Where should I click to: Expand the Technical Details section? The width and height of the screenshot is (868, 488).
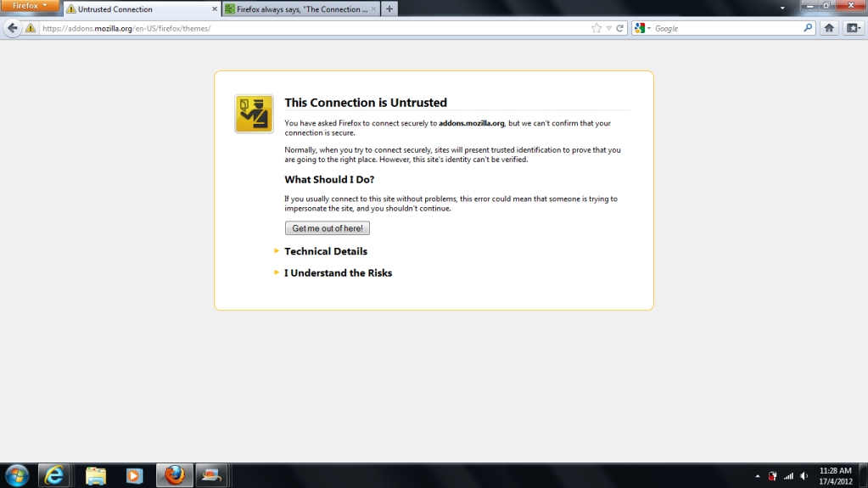326,251
